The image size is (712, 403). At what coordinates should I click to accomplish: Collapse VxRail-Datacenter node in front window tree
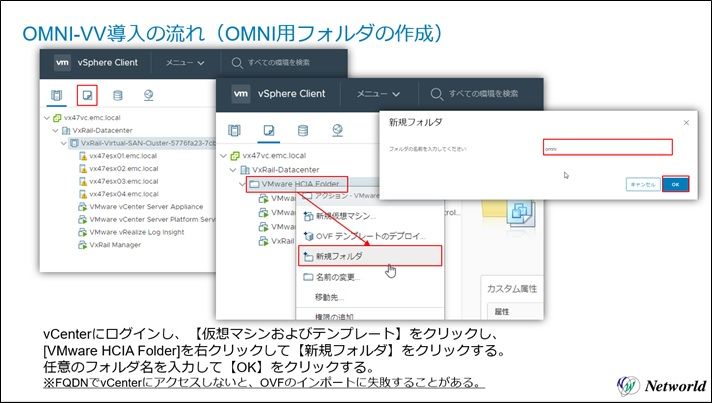233,170
